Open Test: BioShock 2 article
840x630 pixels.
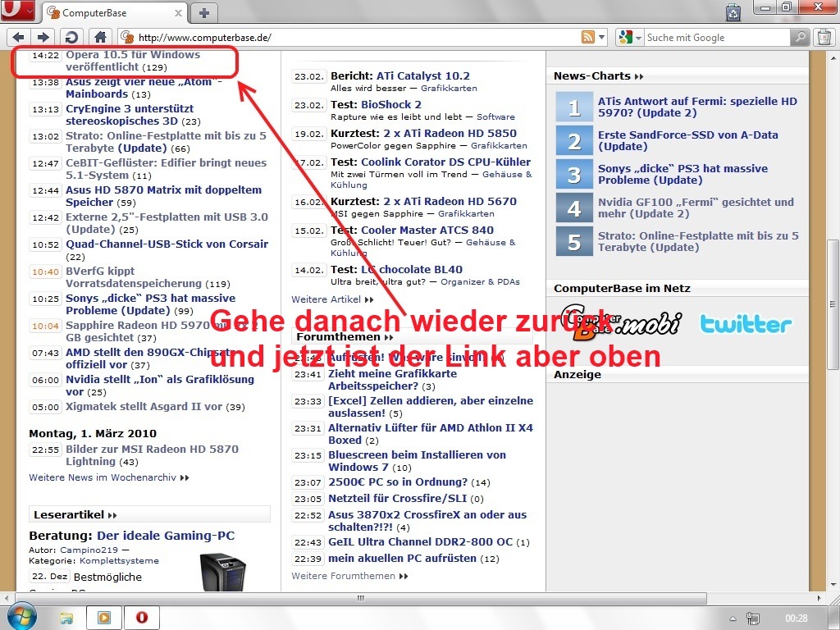click(x=391, y=105)
